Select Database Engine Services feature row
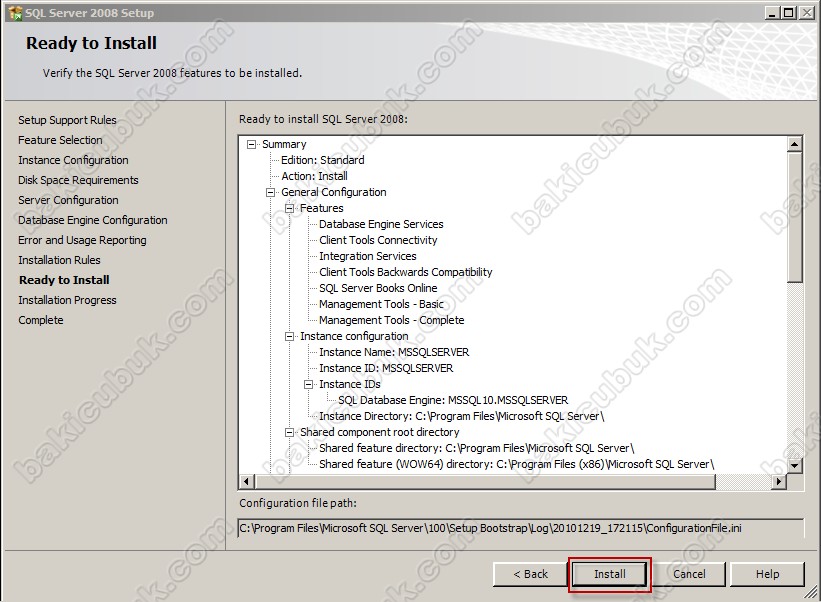The image size is (821, 602). pyautogui.click(x=381, y=224)
